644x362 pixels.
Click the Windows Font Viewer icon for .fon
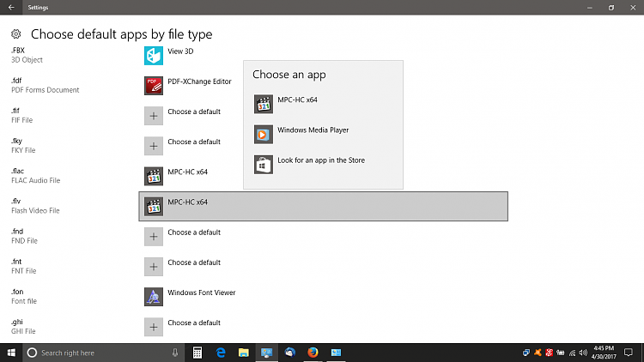(154, 297)
